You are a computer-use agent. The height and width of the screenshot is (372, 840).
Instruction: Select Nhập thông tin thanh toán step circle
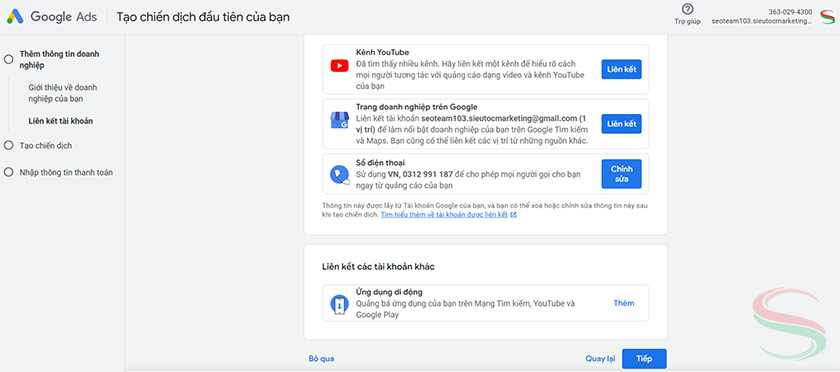click(8, 173)
